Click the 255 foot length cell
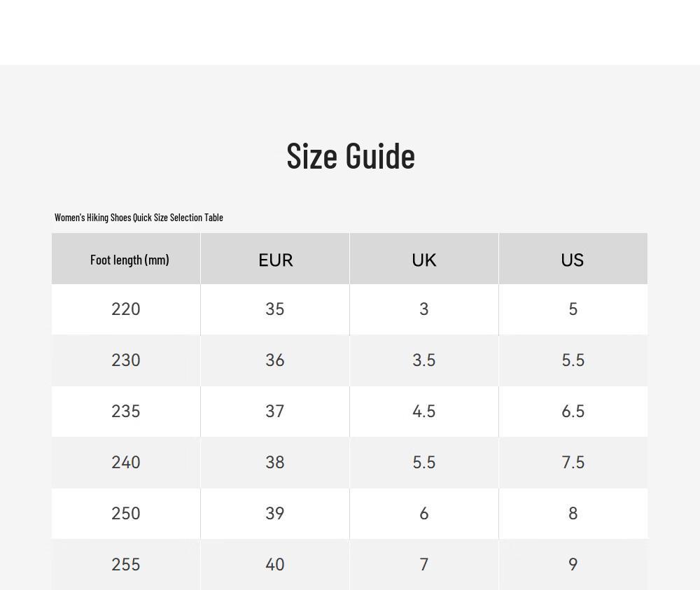700x590 pixels. click(126, 565)
